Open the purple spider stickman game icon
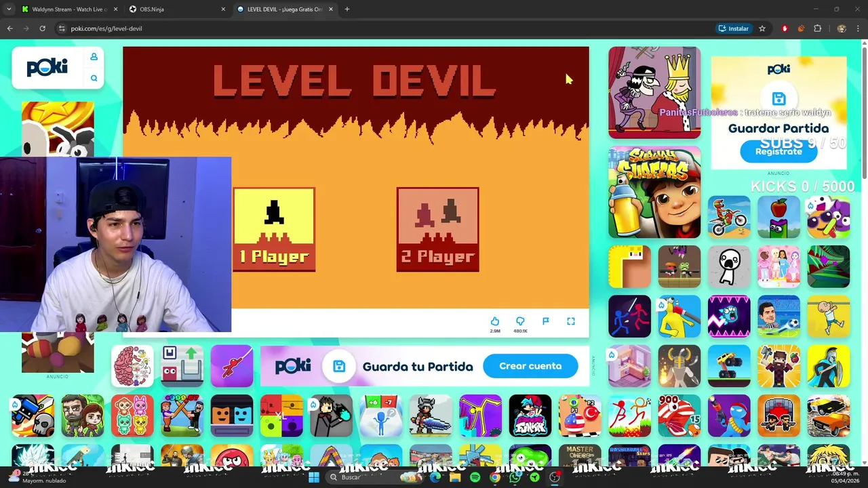This screenshot has width=868, height=488. click(x=232, y=366)
